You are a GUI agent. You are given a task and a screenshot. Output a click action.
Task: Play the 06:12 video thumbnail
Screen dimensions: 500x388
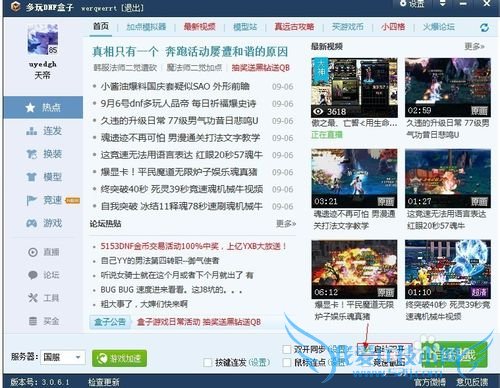pyautogui.click(x=354, y=269)
